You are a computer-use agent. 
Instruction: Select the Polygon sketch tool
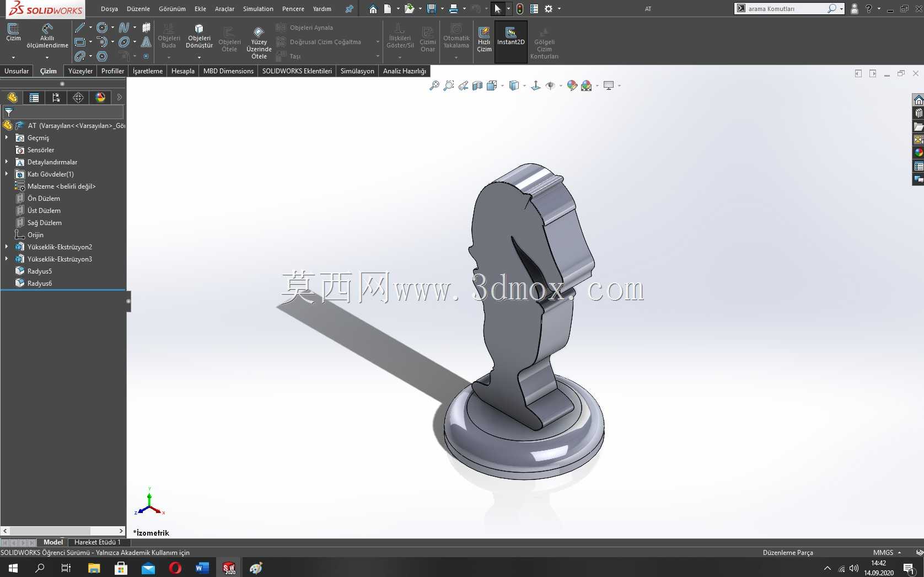click(x=101, y=56)
